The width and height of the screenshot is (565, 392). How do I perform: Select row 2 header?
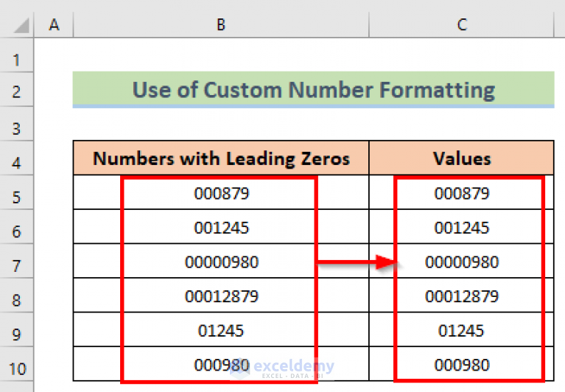17,89
